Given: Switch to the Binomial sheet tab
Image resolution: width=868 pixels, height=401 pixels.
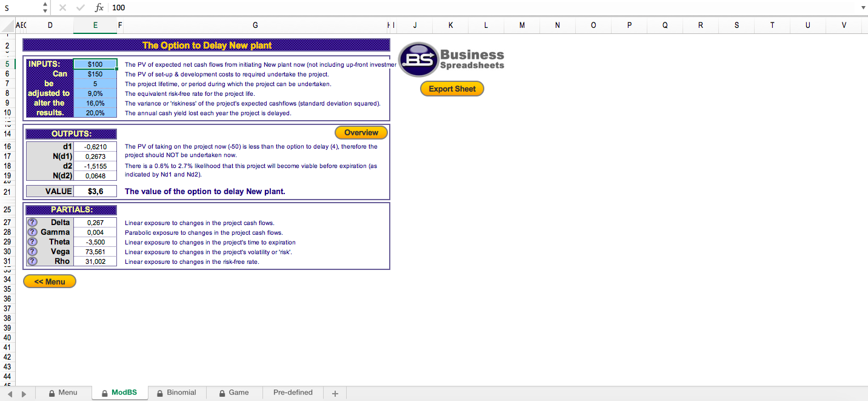Looking at the screenshot, I should 176,393.
